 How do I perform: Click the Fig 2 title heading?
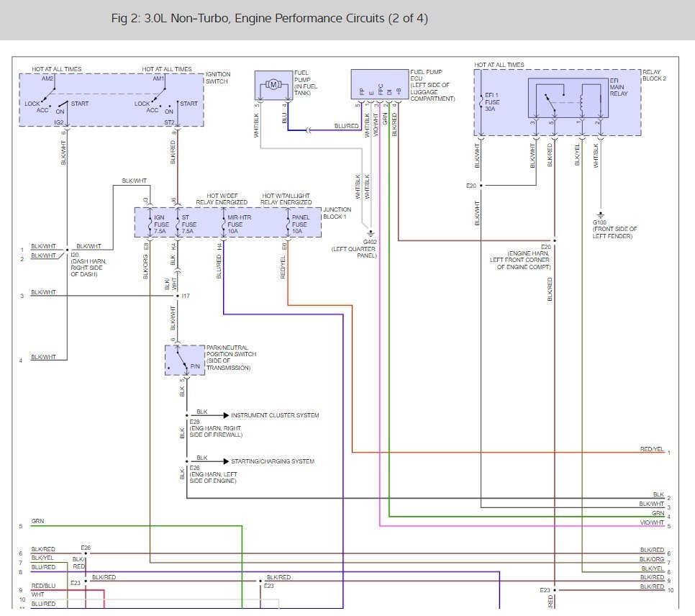pos(270,18)
